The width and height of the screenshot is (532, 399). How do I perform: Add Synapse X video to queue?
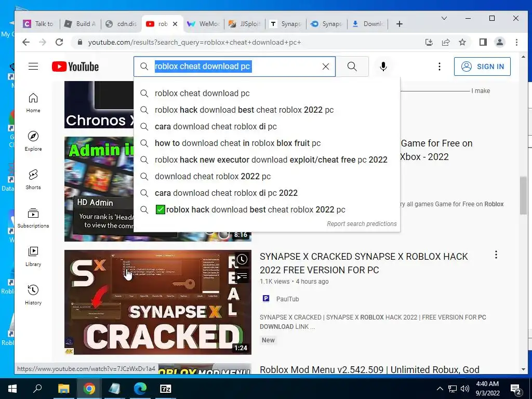(242, 276)
